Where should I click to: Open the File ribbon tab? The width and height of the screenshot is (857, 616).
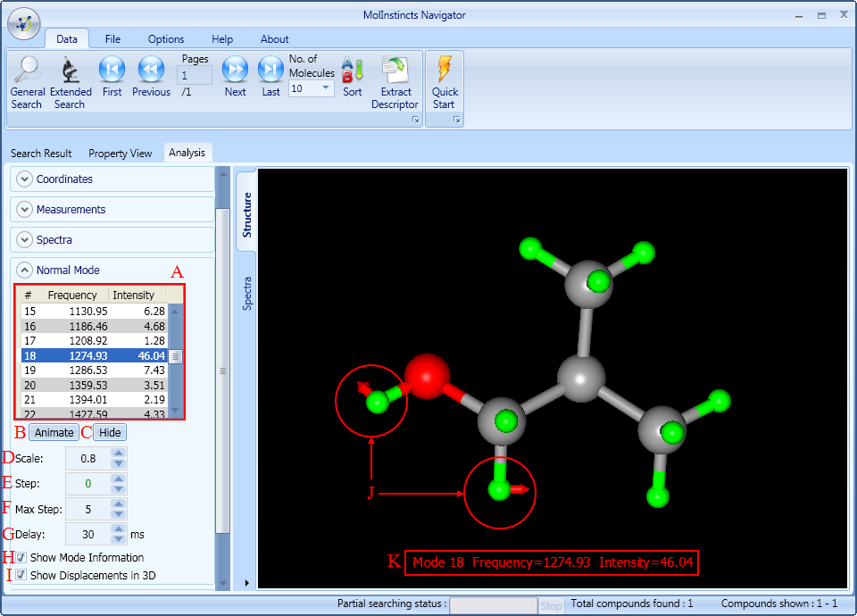click(x=112, y=38)
